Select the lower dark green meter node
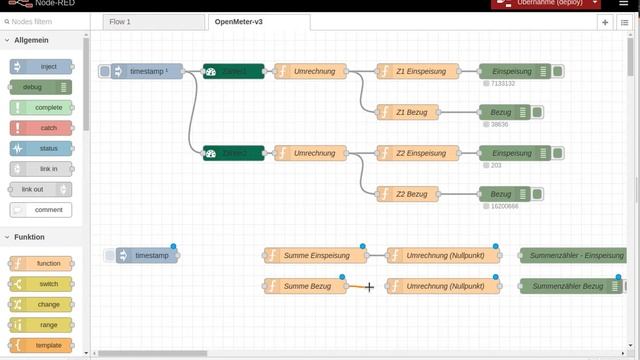640x360 pixels. [x=233, y=153]
